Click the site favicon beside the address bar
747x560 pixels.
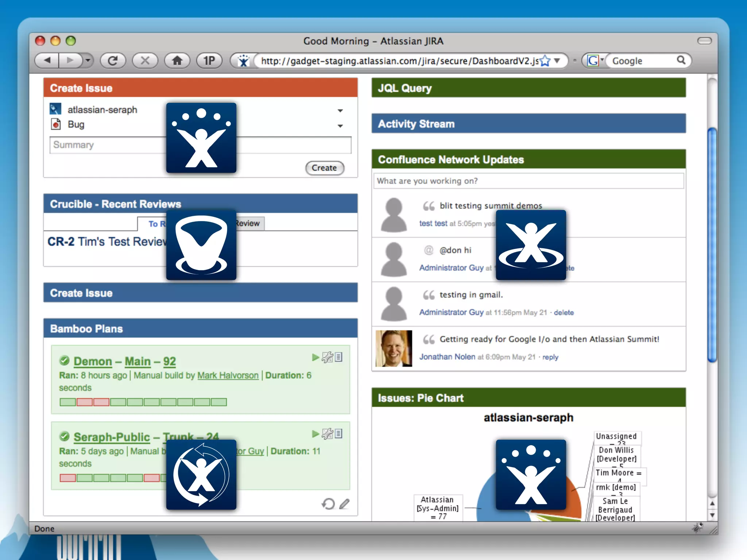coord(243,61)
